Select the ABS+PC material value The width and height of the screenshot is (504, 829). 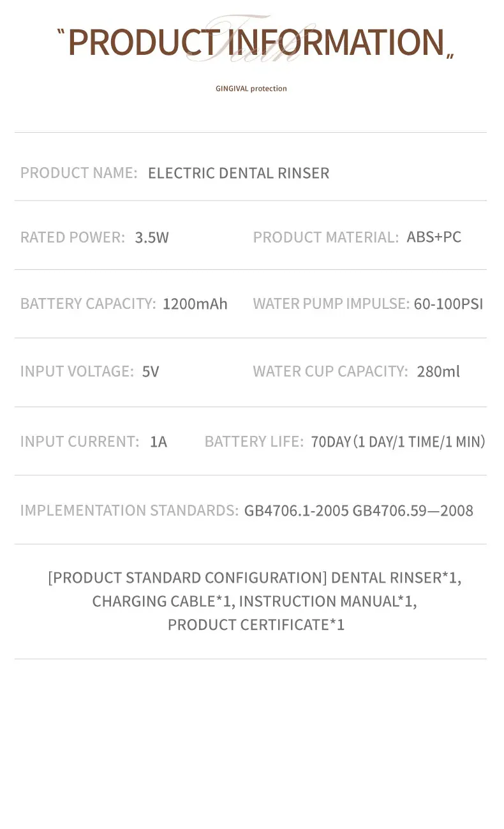pos(434,237)
